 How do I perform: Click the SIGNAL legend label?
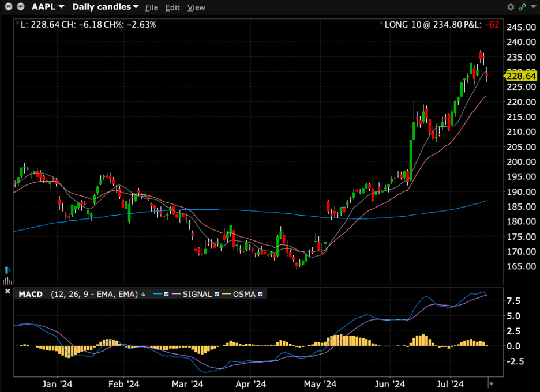click(x=197, y=294)
